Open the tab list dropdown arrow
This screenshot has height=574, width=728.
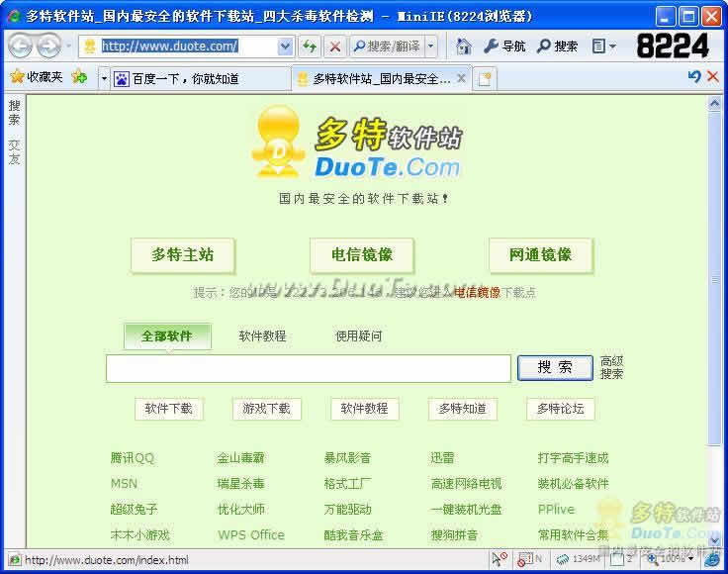click(104, 78)
